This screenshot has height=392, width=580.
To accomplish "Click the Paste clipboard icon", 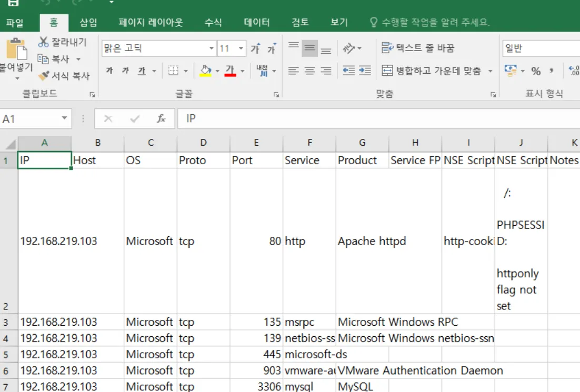I will point(16,49).
